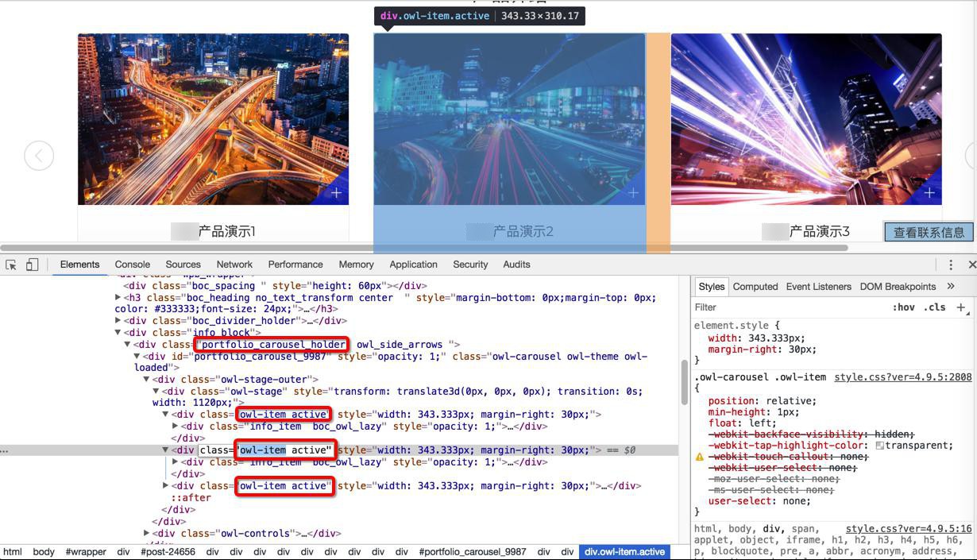Click the new style rule plus icon

tap(960, 307)
